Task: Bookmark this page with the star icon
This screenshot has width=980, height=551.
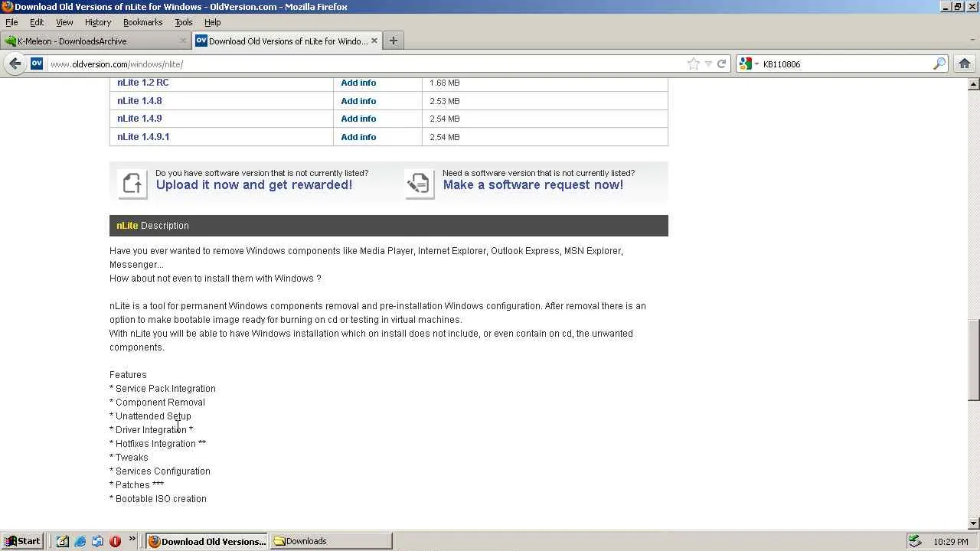Action: (694, 64)
